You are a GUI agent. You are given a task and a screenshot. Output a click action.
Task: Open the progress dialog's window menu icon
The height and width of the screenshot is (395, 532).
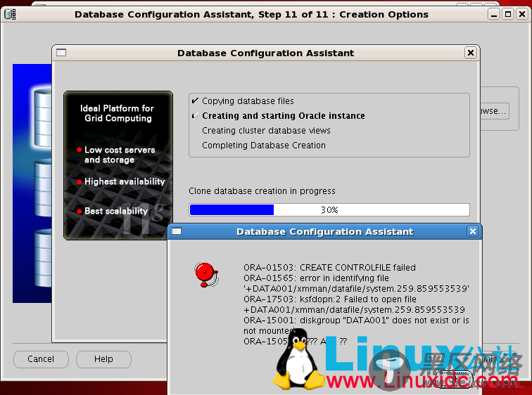tap(61, 53)
